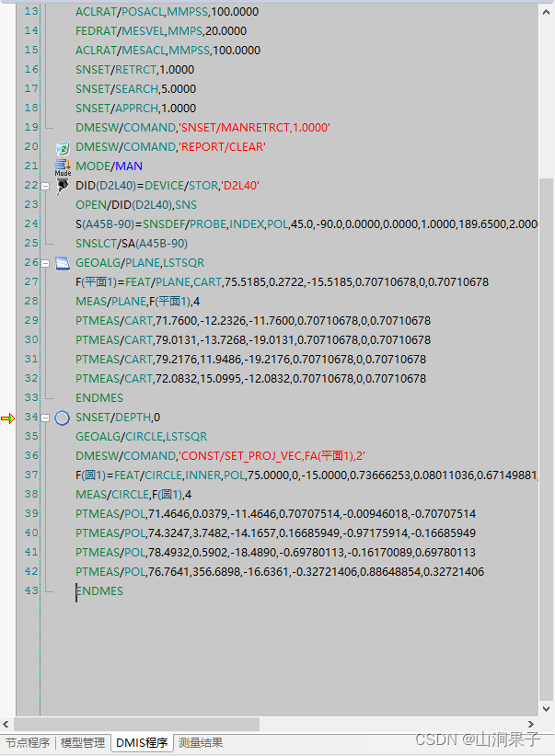The width and height of the screenshot is (555, 756).
Task: Click the horizontal scrollbar thumb
Action: click(x=136, y=724)
